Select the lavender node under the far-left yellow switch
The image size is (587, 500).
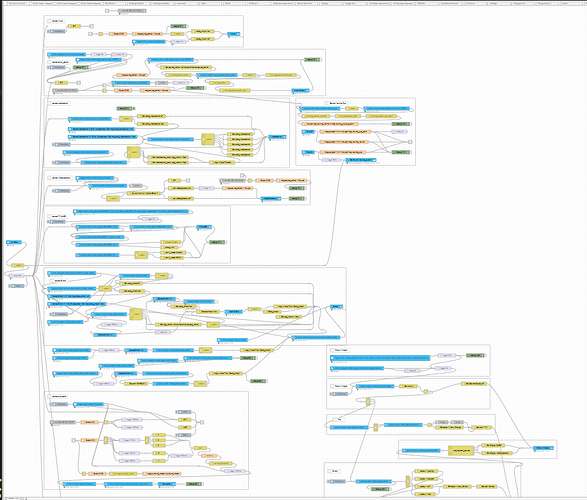(16, 275)
